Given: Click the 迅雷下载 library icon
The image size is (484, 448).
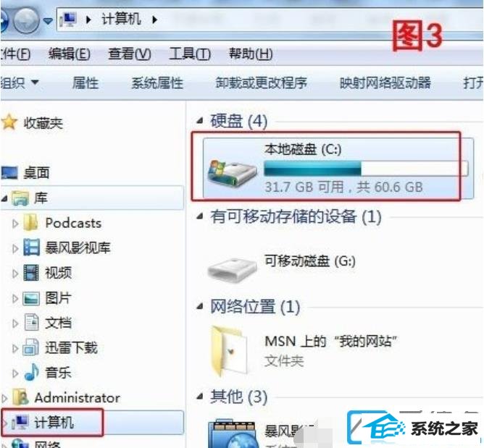Looking at the screenshot, I should point(31,347).
